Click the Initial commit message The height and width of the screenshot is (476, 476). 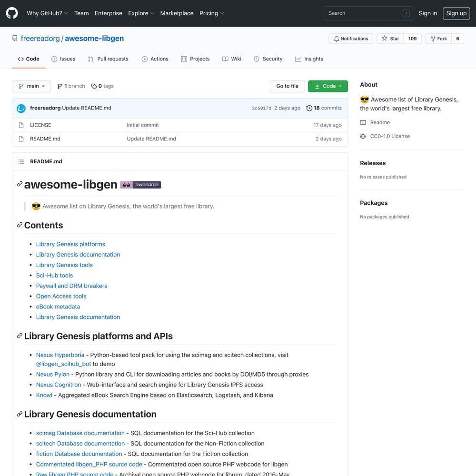point(143,125)
